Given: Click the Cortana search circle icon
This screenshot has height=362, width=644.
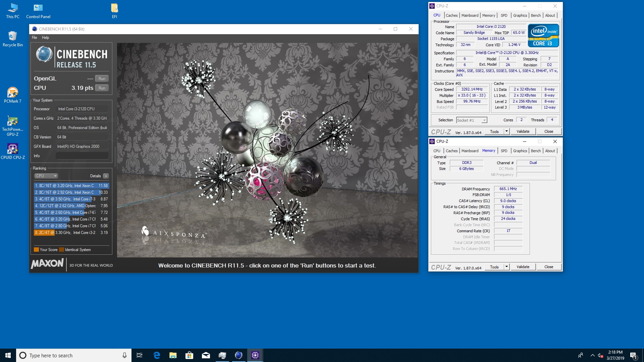Looking at the screenshot, I should click(x=23, y=355).
